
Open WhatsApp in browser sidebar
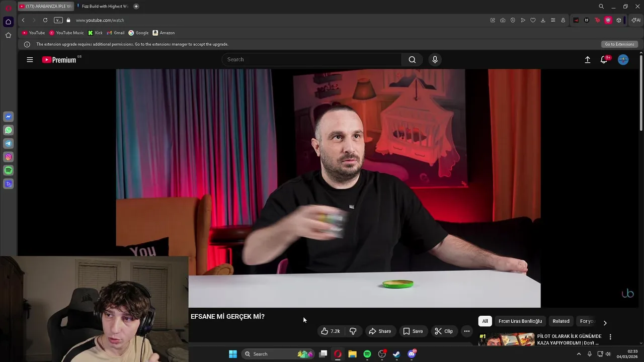(8, 130)
